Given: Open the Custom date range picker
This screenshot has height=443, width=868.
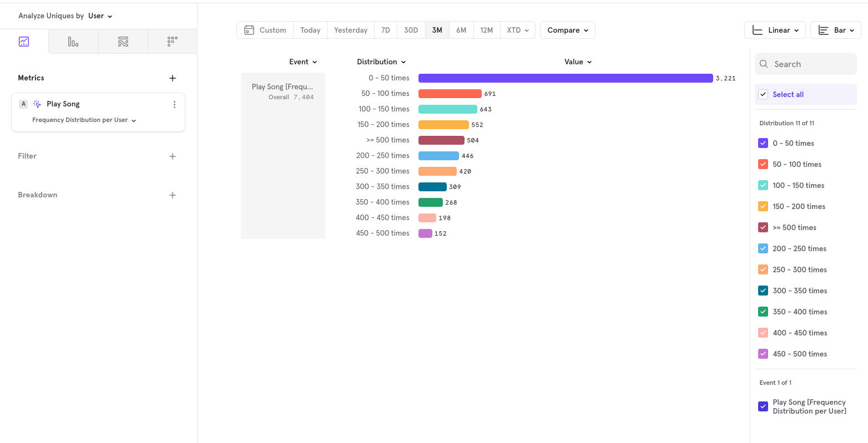Looking at the screenshot, I should click(265, 30).
